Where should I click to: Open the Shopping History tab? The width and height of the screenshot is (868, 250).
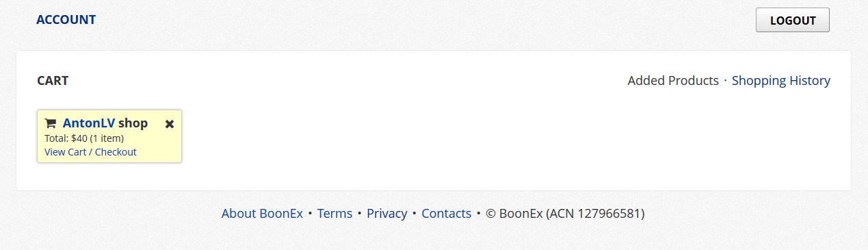781,80
